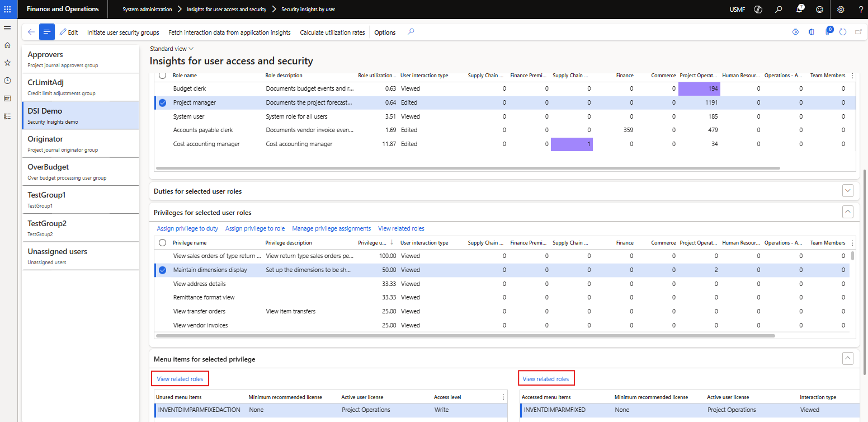Image resolution: width=868 pixels, height=422 pixels.
Task: Open the settings gear icon
Action: coord(840,9)
